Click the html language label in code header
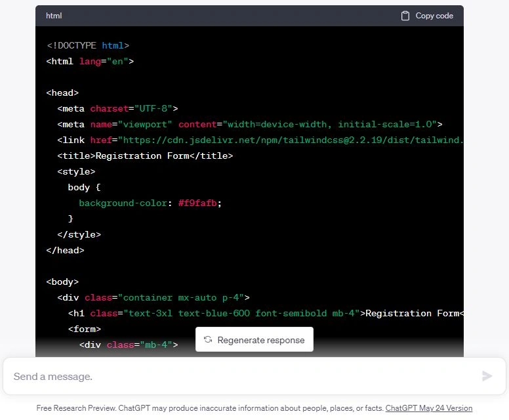Image resolution: width=509 pixels, height=420 pixels. click(54, 16)
